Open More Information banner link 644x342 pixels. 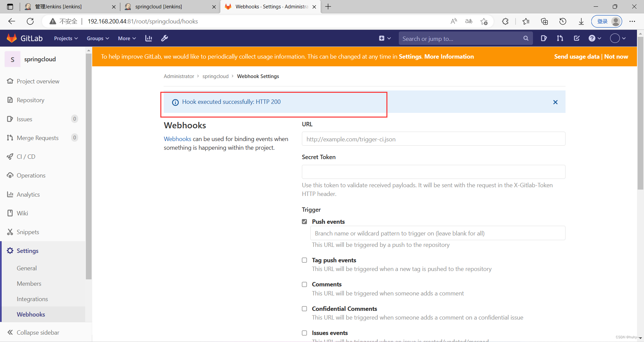[449, 57]
